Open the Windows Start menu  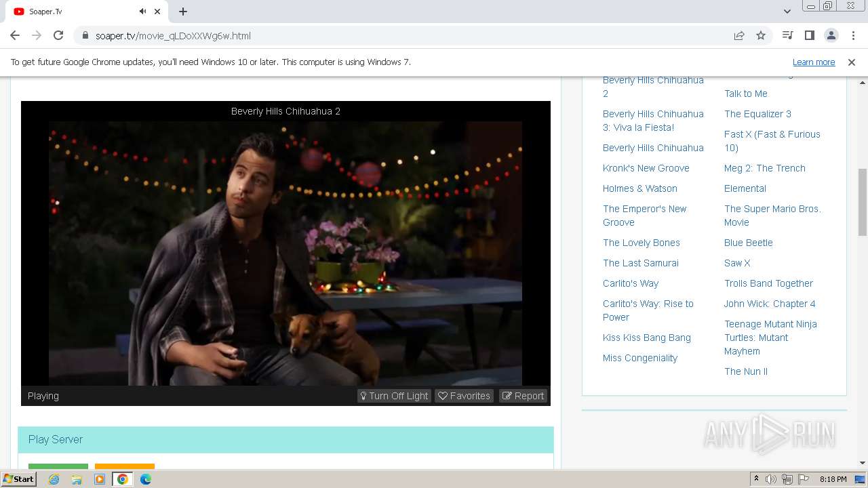[x=19, y=479]
